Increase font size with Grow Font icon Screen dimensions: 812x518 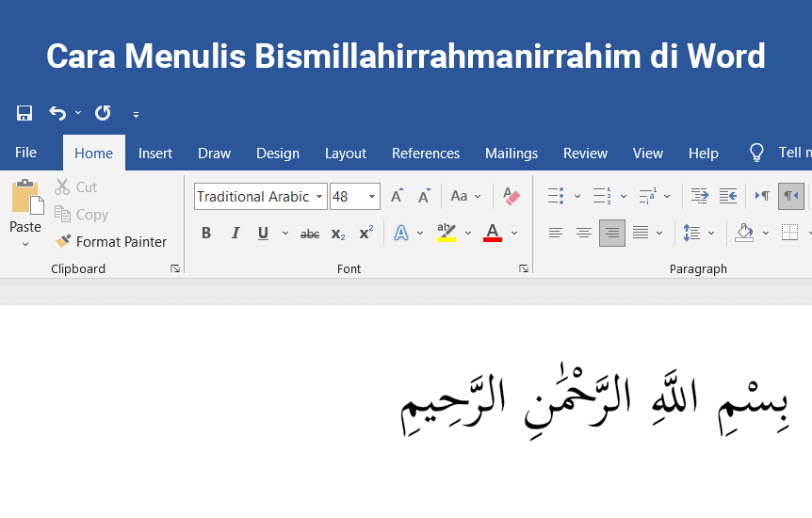398,196
